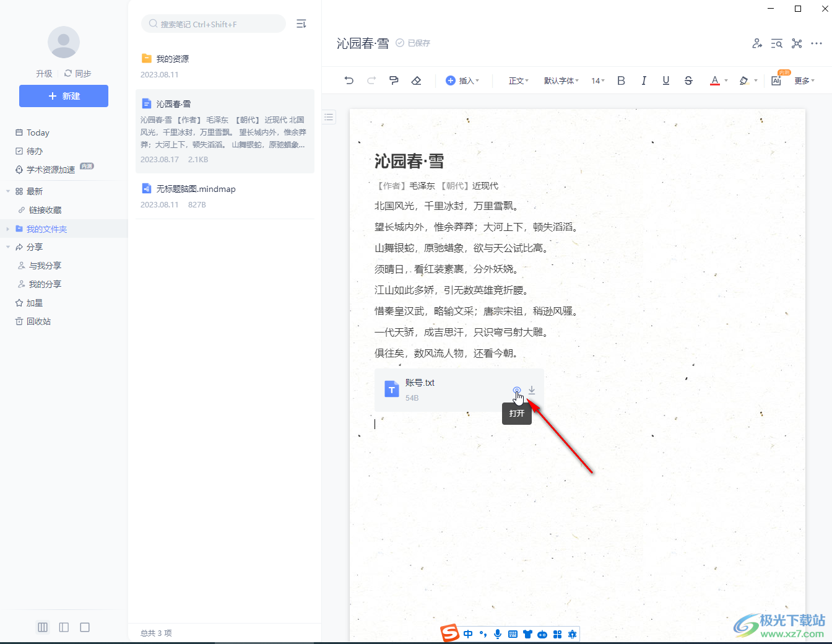Image resolution: width=832 pixels, height=644 pixels.
Task: Click the 新建 new note button
Action: 64,96
